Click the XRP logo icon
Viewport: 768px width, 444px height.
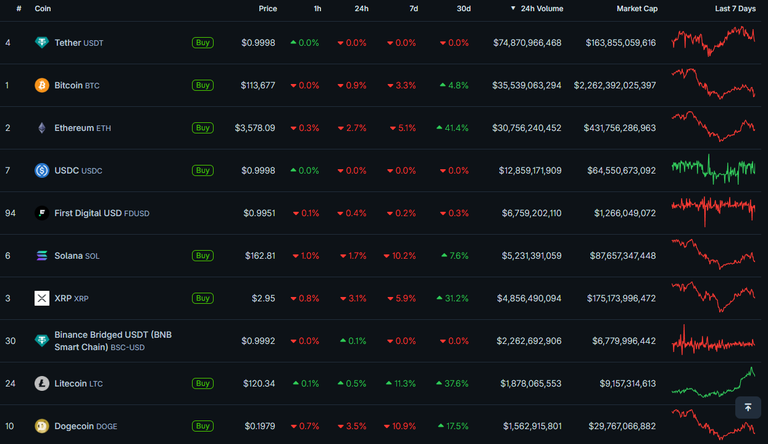[42, 298]
